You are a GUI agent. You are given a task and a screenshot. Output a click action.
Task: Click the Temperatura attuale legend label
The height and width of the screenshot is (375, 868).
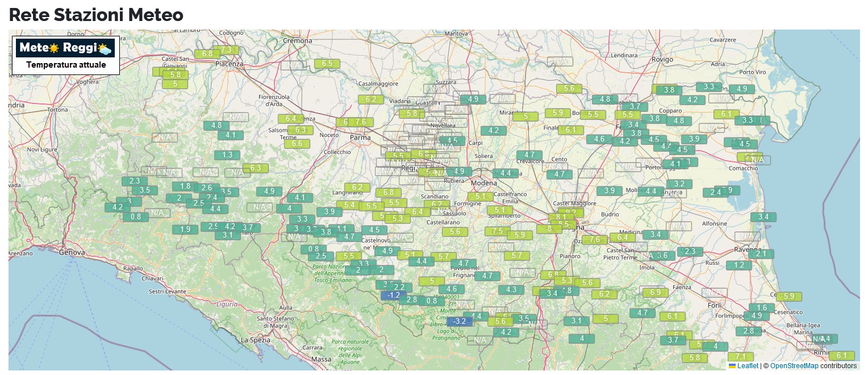click(x=66, y=65)
